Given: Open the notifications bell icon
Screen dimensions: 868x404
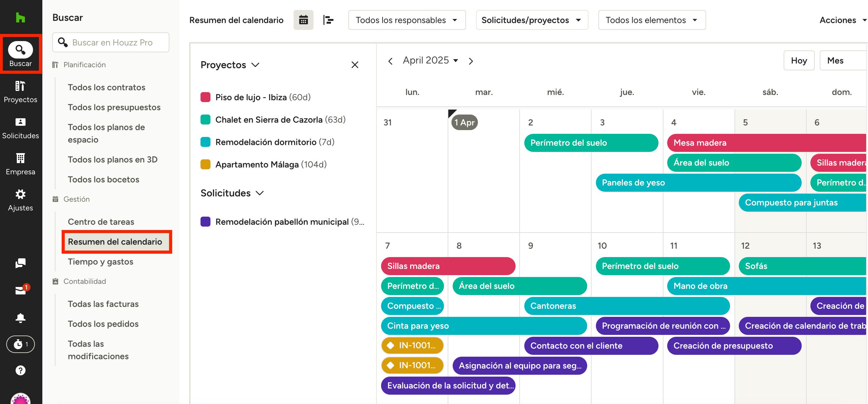Looking at the screenshot, I should pos(21,318).
